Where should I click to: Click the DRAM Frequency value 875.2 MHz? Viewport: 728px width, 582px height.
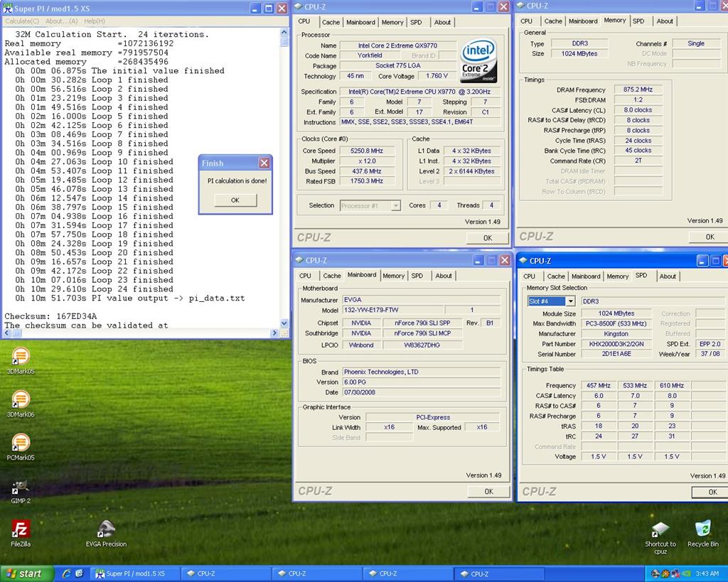[x=638, y=90]
